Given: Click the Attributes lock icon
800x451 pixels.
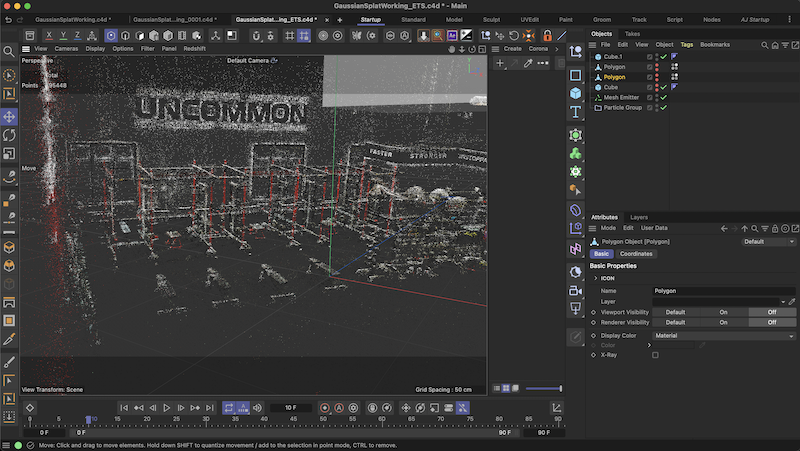Looking at the screenshot, I should (x=775, y=229).
